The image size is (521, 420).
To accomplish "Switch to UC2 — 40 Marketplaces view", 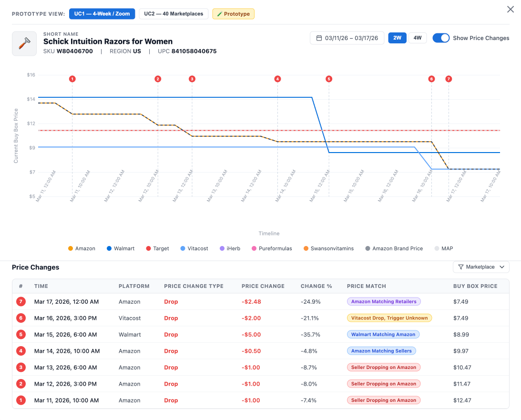I will point(174,14).
